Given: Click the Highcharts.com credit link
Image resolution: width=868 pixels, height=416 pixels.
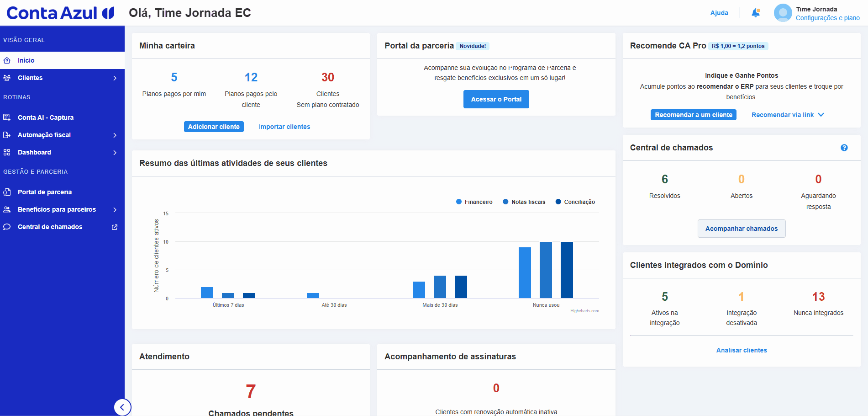Looking at the screenshot, I should pos(584,311).
